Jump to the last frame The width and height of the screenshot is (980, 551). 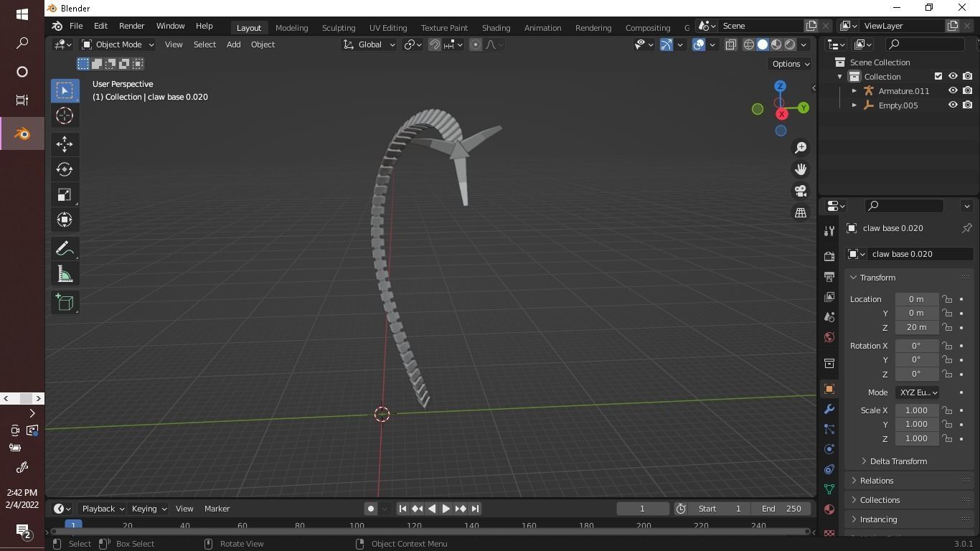point(474,509)
